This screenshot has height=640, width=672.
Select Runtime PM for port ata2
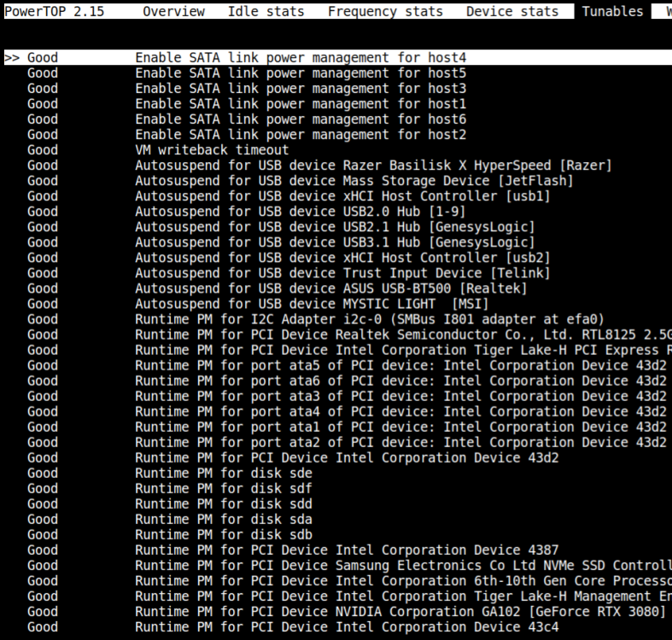click(x=348, y=443)
